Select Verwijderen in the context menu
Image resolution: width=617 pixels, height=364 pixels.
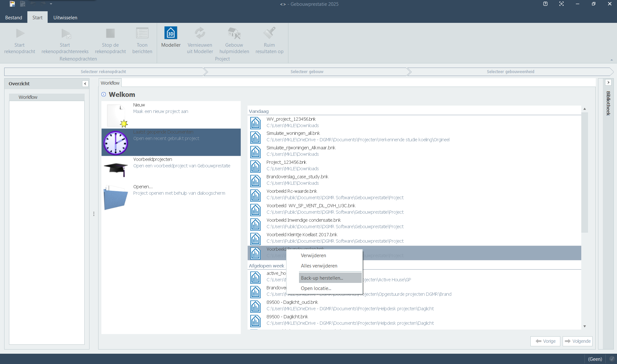tap(313, 256)
